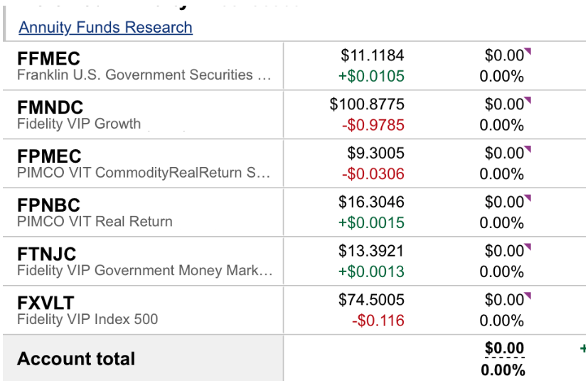
Task: Click purple triangle marker in FPNBC row
Action: [528, 198]
